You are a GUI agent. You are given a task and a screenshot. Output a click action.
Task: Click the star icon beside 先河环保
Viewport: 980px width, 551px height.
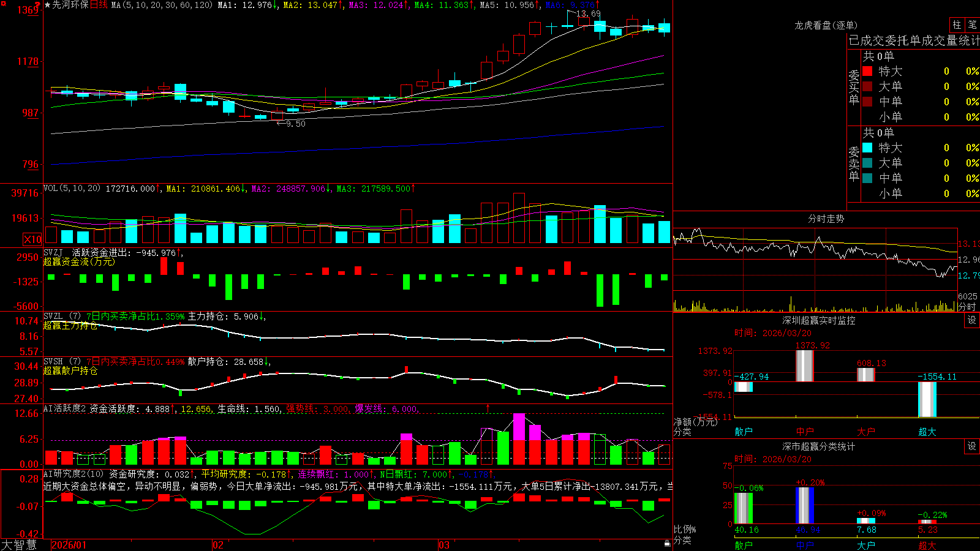[47, 5]
